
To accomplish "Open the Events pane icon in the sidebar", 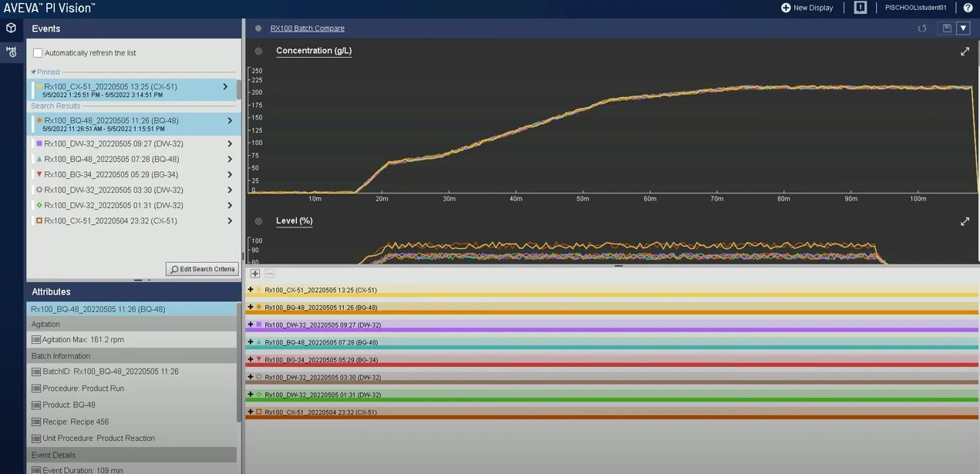I will tap(11, 52).
